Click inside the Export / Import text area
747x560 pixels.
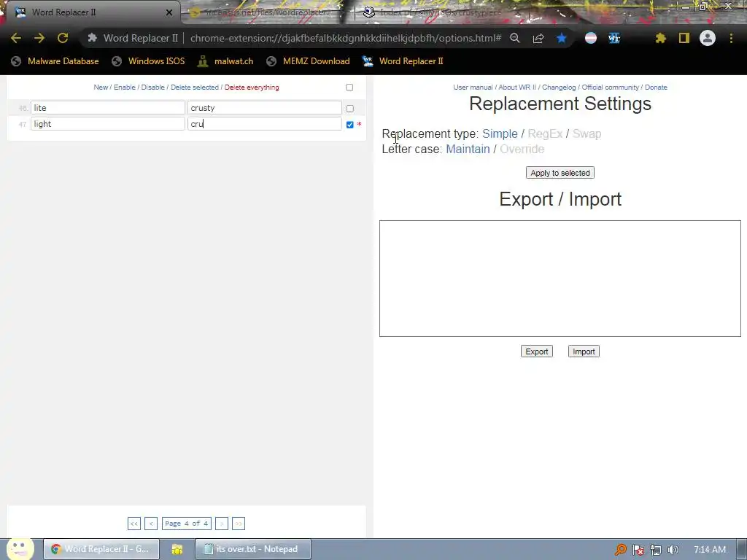tap(560, 279)
